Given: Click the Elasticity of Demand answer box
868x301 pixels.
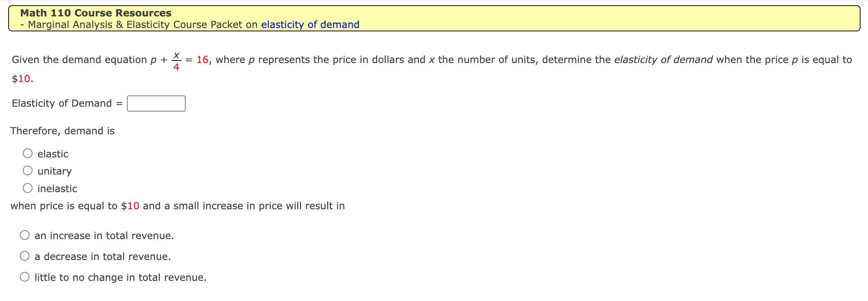Looking at the screenshot, I should pos(156,103).
